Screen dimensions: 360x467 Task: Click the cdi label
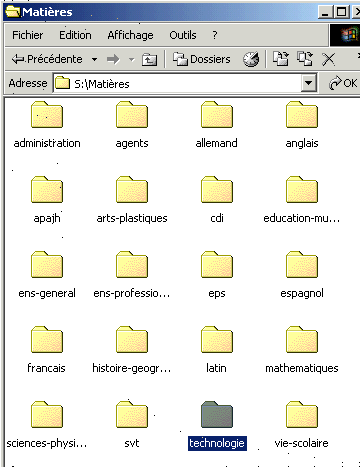[217, 218]
